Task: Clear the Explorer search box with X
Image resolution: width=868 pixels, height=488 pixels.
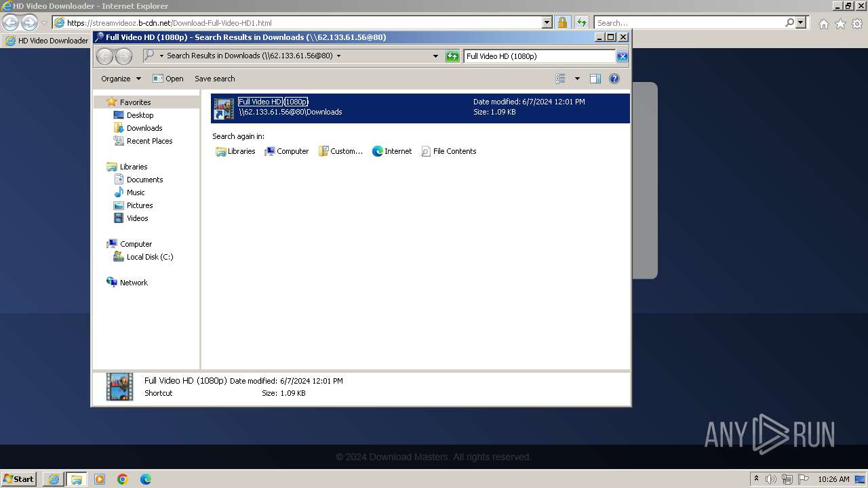Action: click(622, 56)
